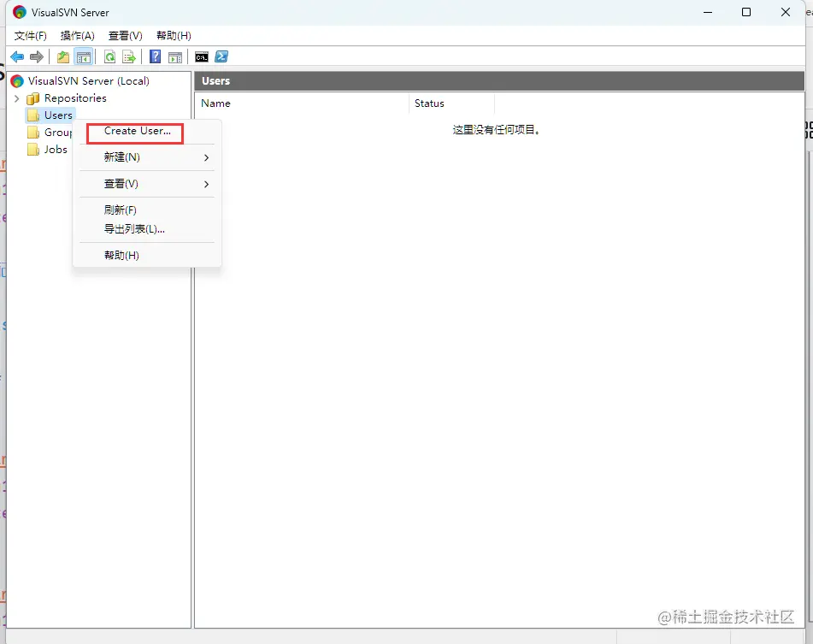The height and width of the screenshot is (644, 813).
Task: Select the Users tree item
Action: click(58, 115)
